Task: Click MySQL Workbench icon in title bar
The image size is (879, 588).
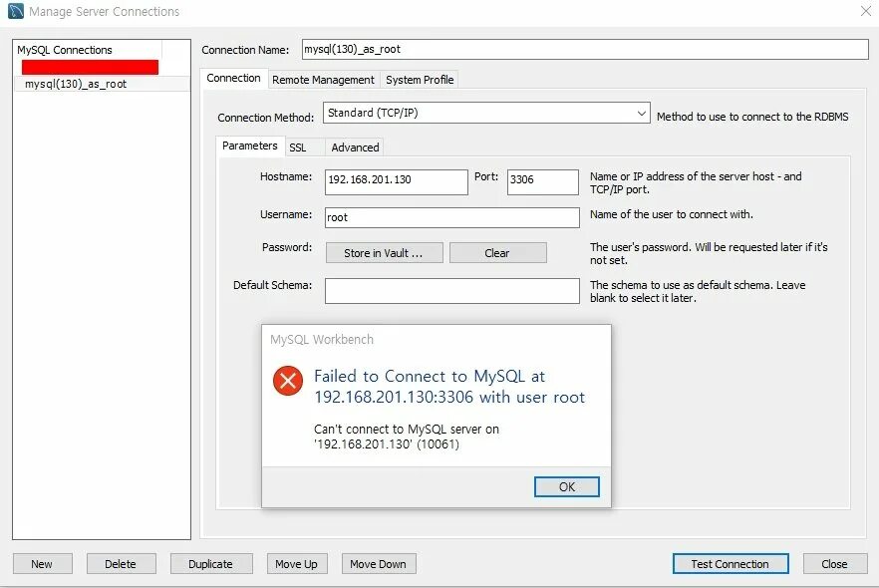Action: point(15,11)
